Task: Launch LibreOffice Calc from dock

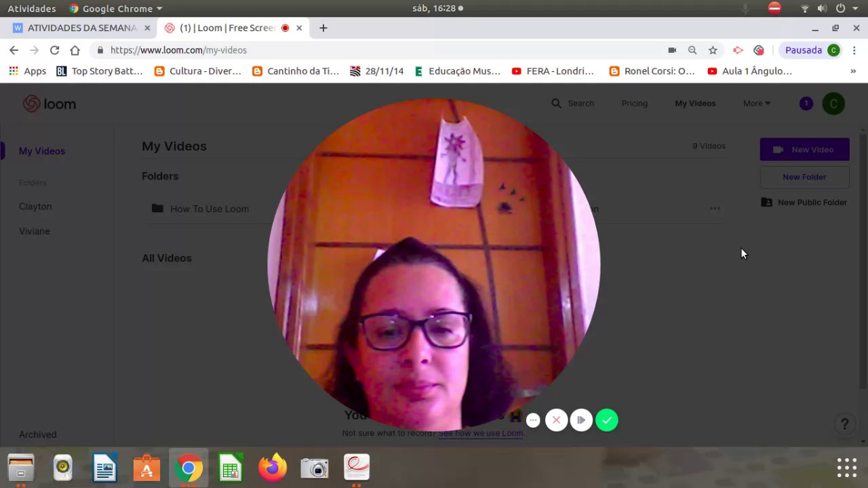Action: pos(231,468)
